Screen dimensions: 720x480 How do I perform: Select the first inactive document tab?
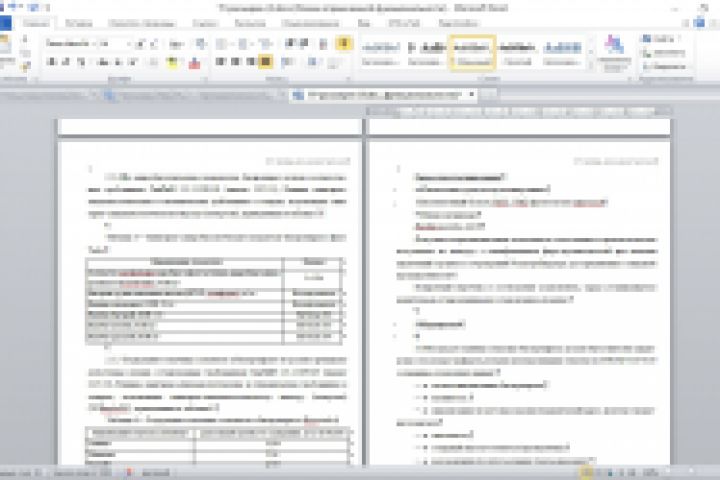(46, 96)
